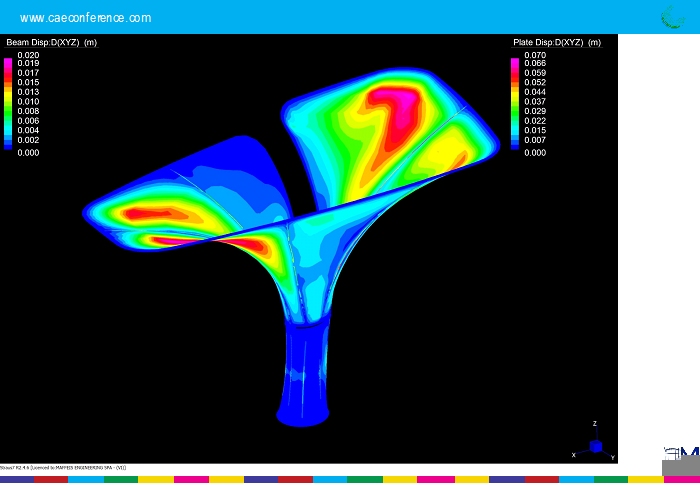The image size is (700, 485).
Task: Select the Beam Disp:D(XYZ) legend title
Action: tap(52, 43)
